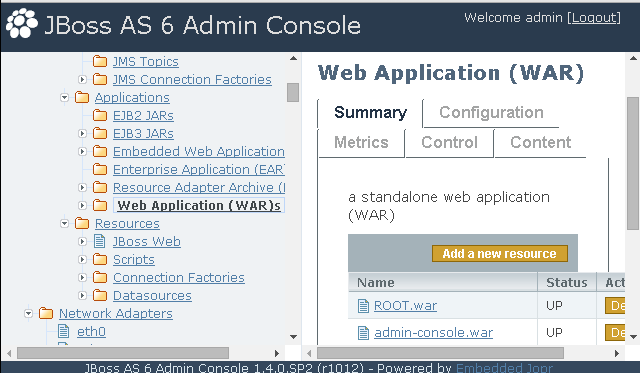Collapse the Resources tree node

pyautogui.click(x=64, y=223)
